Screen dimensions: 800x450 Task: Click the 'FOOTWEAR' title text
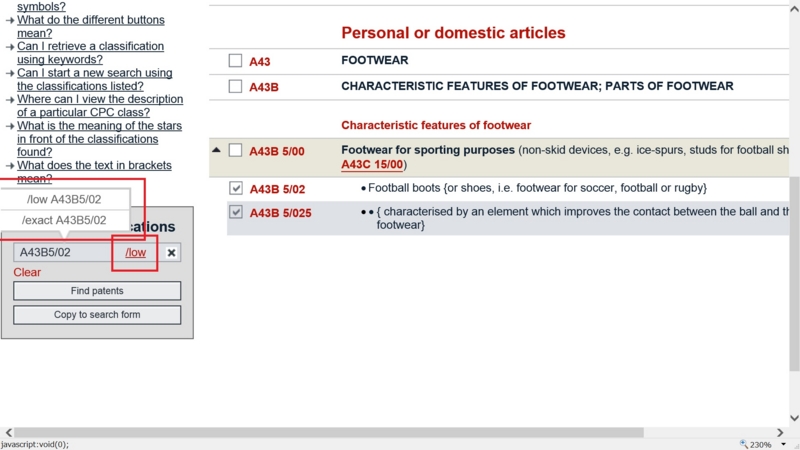[x=374, y=60]
